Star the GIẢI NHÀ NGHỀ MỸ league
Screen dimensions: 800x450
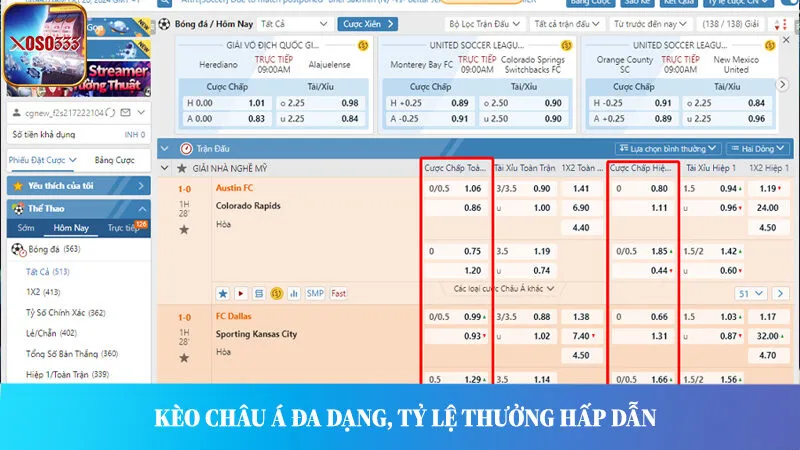pos(182,168)
